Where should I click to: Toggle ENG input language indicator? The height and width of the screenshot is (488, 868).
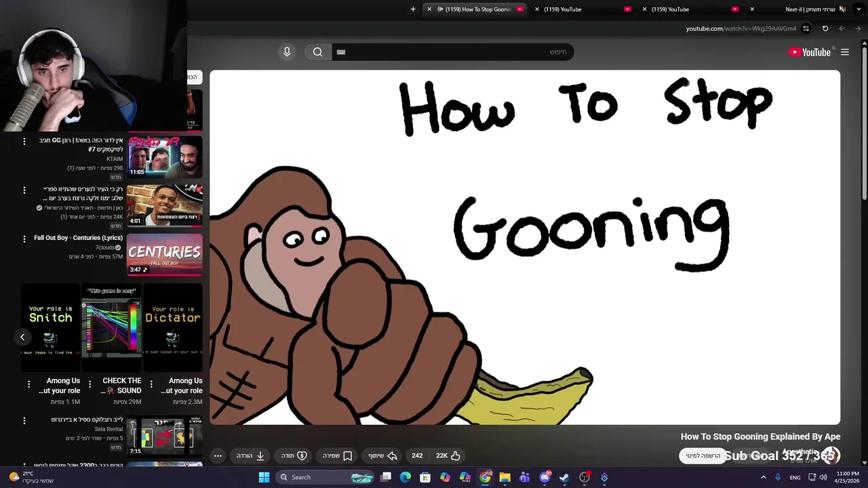click(795, 477)
